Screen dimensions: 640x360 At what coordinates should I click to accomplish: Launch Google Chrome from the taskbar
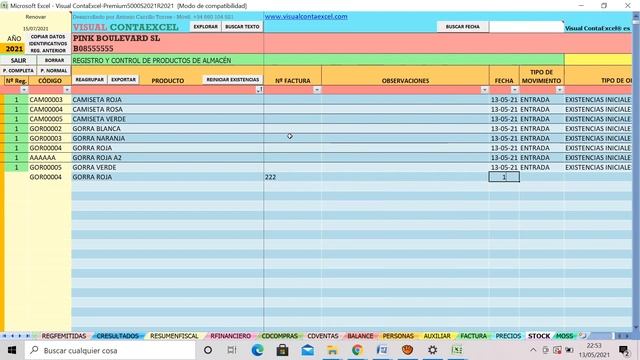(x=357, y=350)
